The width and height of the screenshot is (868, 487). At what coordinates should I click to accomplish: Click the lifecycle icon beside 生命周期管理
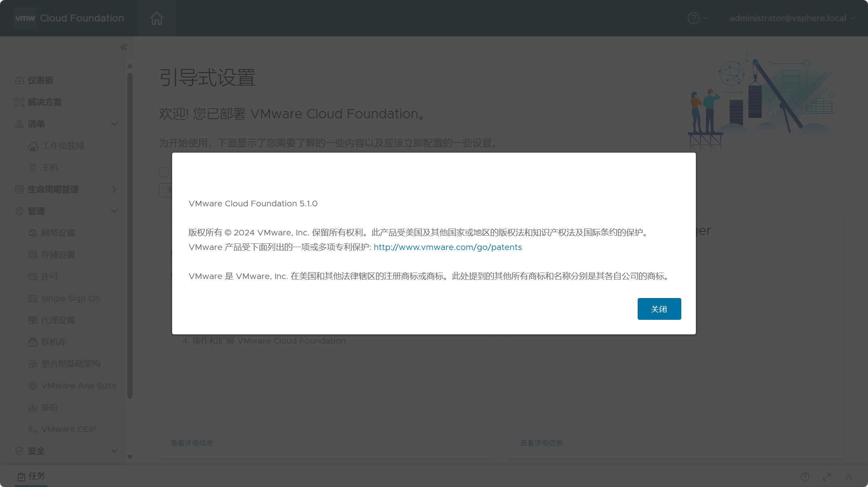(19, 189)
